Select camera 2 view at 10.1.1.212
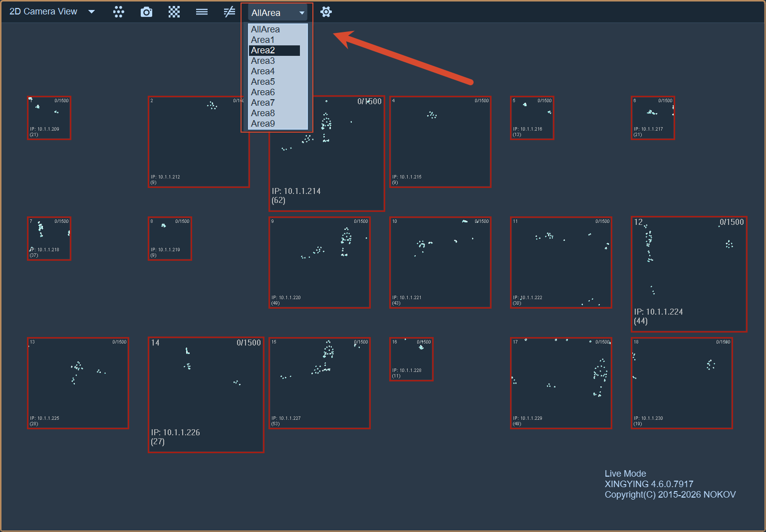Viewport: 766px width, 532px height. pos(199,142)
